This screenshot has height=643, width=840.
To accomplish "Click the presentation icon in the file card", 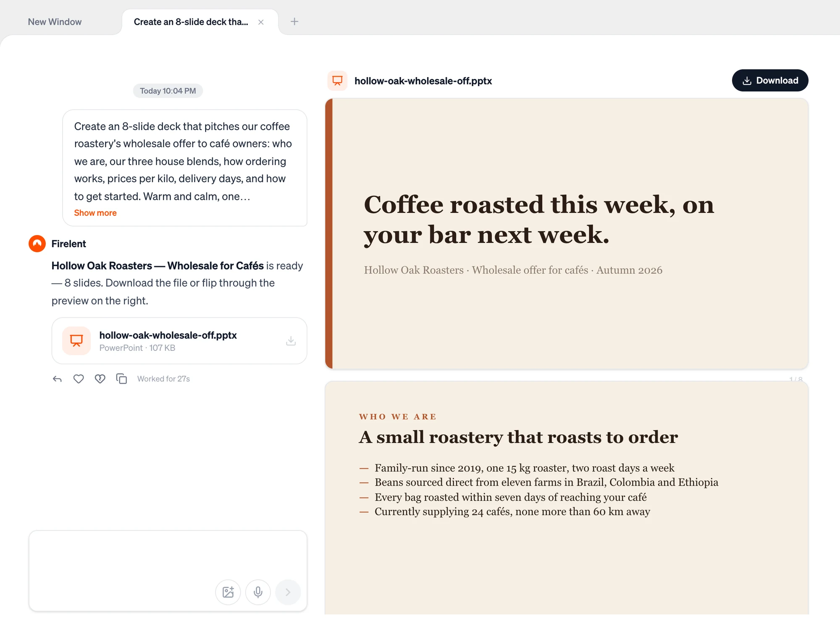I will pos(76,341).
